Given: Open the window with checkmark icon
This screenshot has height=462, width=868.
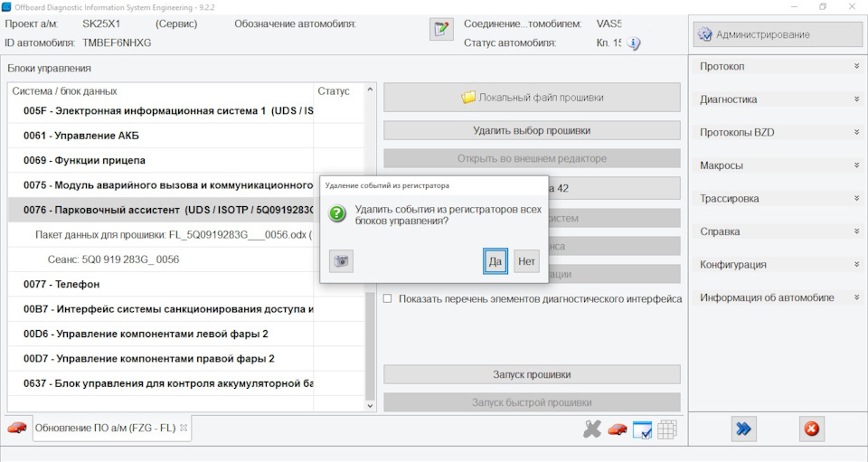Looking at the screenshot, I should [642, 429].
